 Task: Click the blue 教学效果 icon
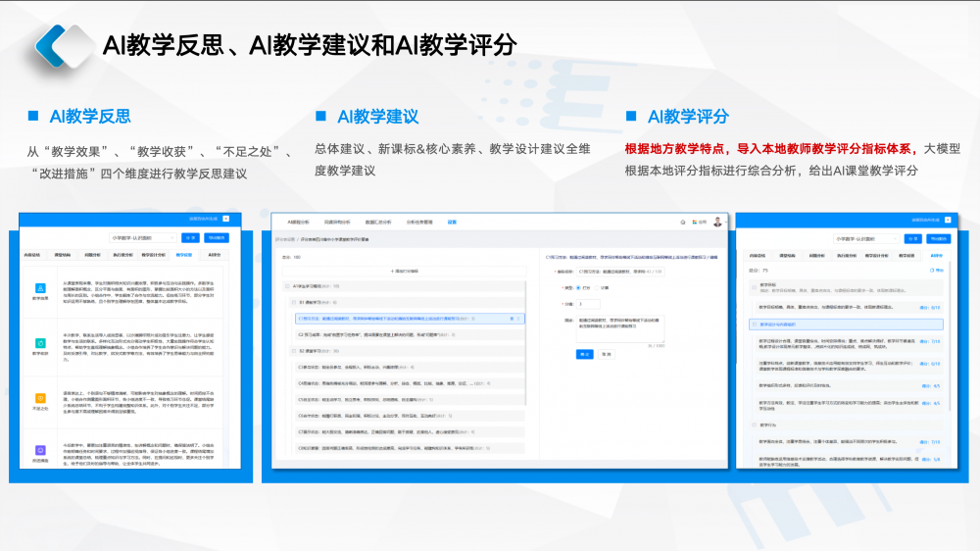pyautogui.click(x=40, y=289)
